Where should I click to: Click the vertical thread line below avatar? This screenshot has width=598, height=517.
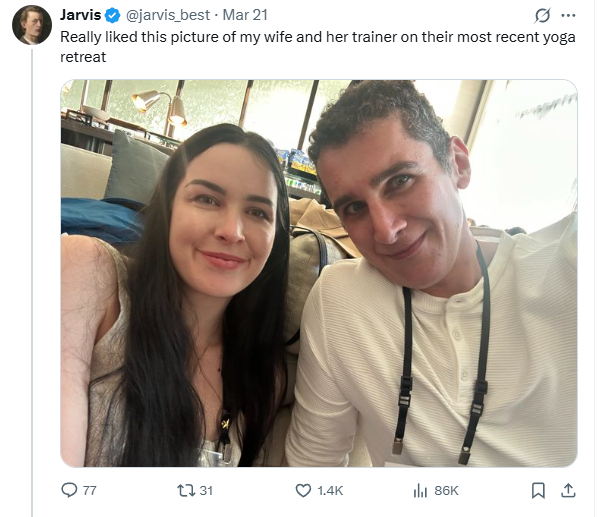point(32,283)
